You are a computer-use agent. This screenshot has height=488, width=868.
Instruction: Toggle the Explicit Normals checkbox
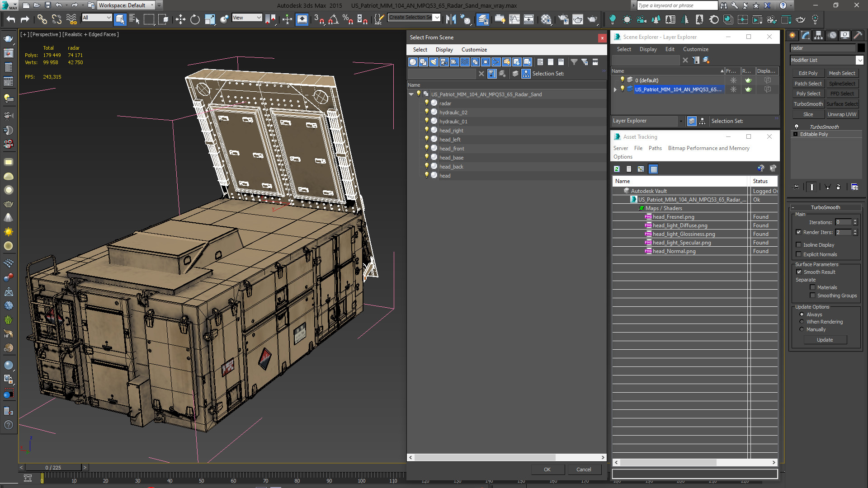click(798, 254)
